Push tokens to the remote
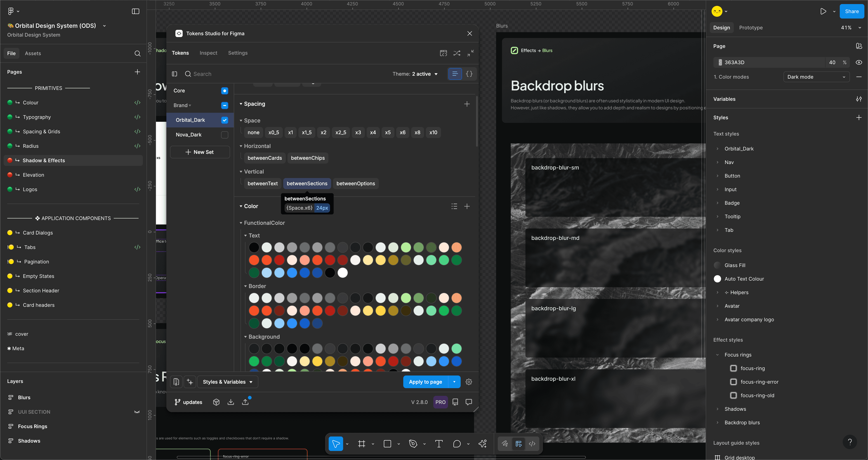868x460 pixels. click(x=245, y=402)
